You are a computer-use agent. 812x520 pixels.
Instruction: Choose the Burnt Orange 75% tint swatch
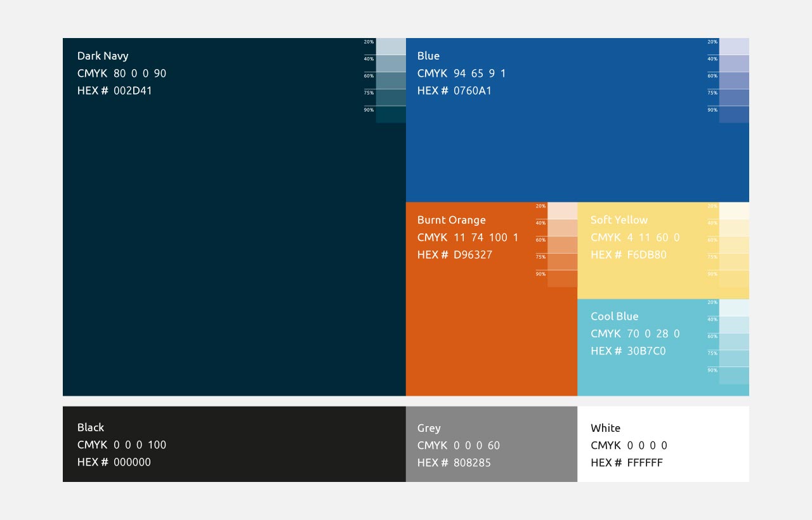(562, 262)
